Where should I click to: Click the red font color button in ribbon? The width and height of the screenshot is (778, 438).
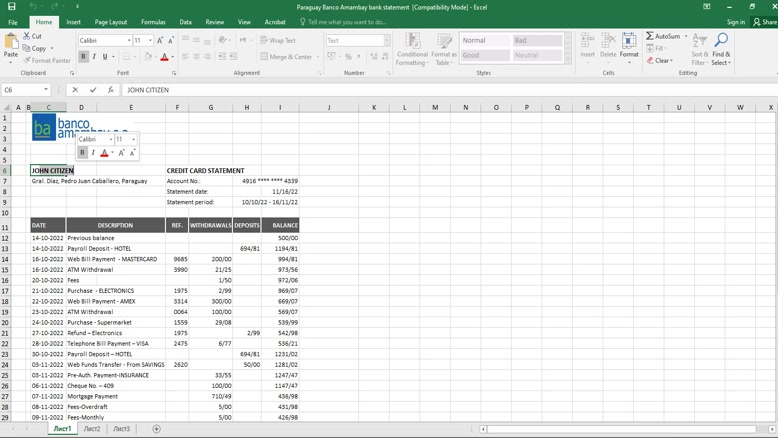(164, 57)
